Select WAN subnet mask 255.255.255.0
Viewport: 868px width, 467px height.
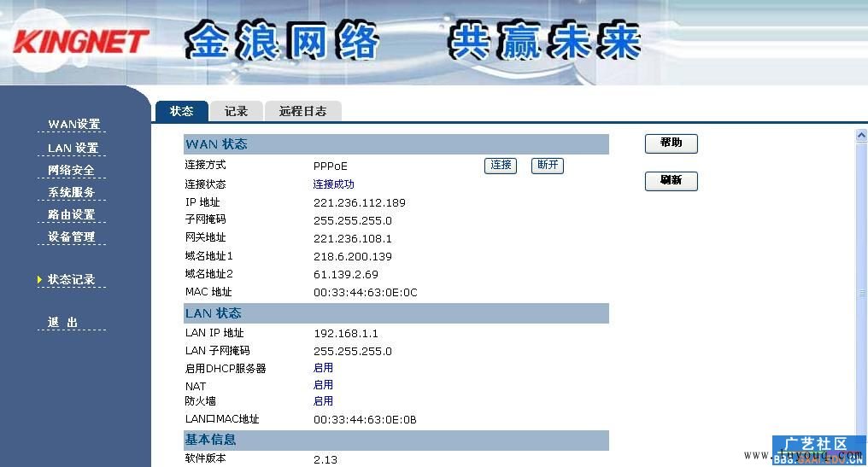click(353, 221)
